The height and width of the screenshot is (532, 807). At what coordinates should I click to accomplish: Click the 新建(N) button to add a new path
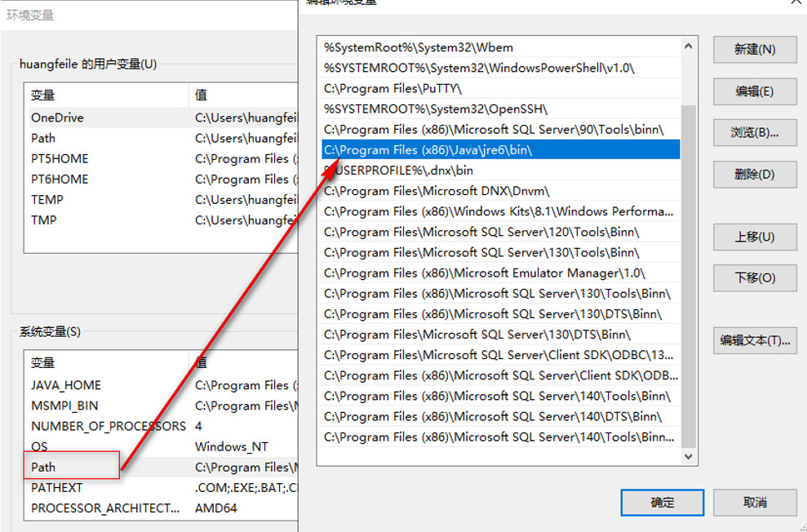coord(754,50)
